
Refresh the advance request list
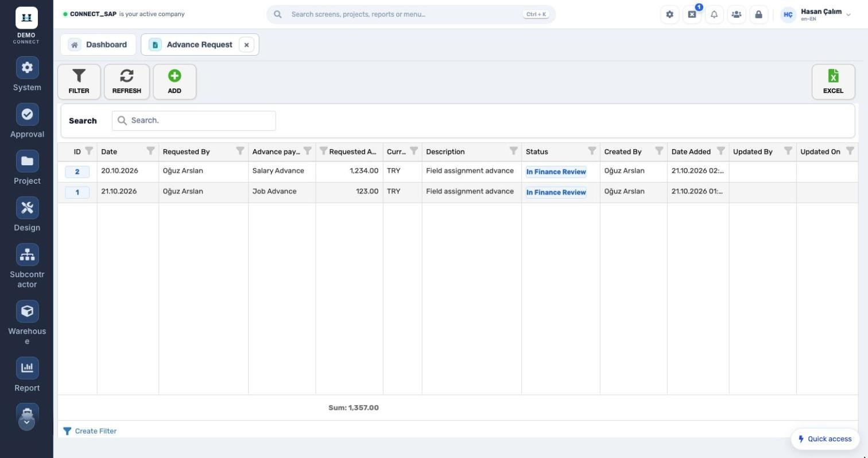(x=127, y=81)
